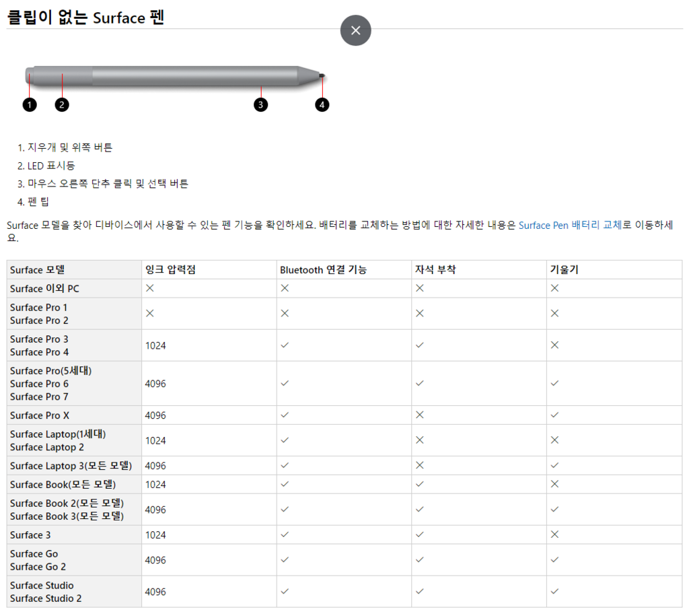
Task: Click the 4096 value in Surface Pro X row
Action: pyautogui.click(x=155, y=415)
